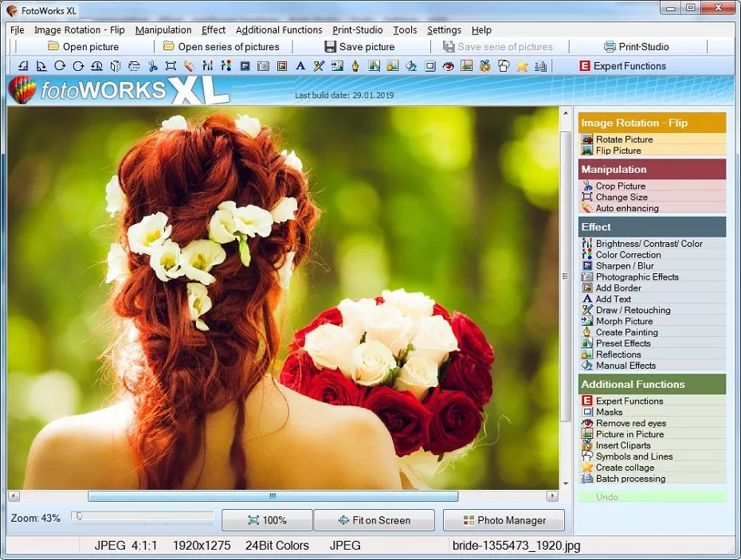Select Rotate Picture in the side panel

624,139
